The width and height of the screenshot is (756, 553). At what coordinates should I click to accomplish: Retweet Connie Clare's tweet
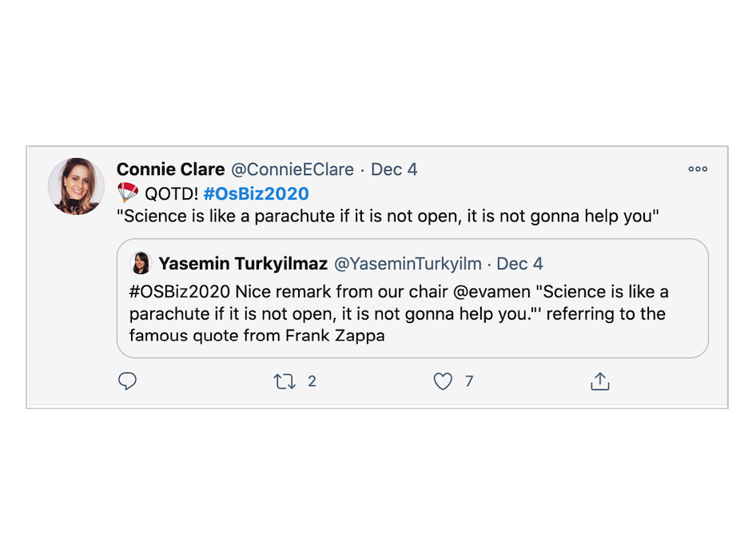click(284, 381)
